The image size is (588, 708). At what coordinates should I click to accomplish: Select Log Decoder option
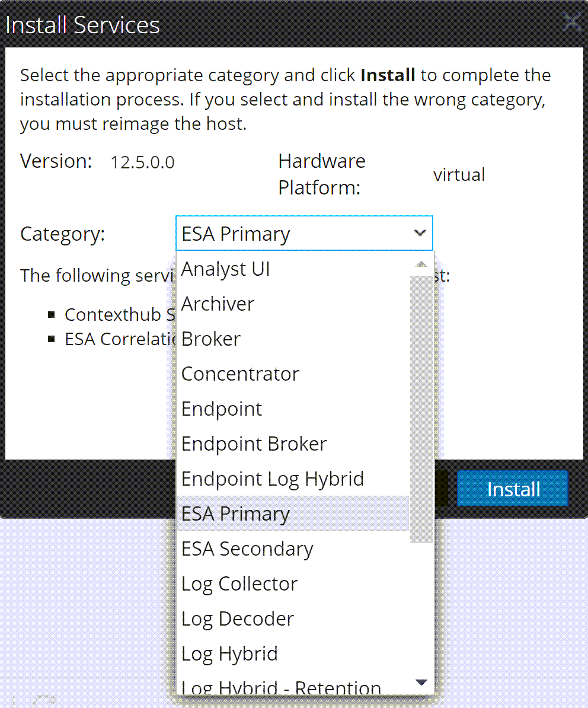(237, 619)
